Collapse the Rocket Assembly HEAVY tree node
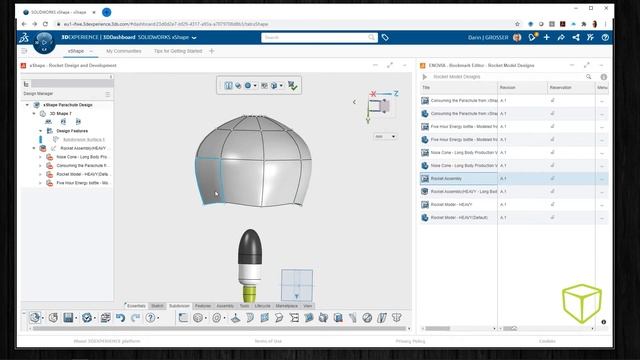Image resolution: width=640 pixels, height=360 pixels. click(34, 148)
